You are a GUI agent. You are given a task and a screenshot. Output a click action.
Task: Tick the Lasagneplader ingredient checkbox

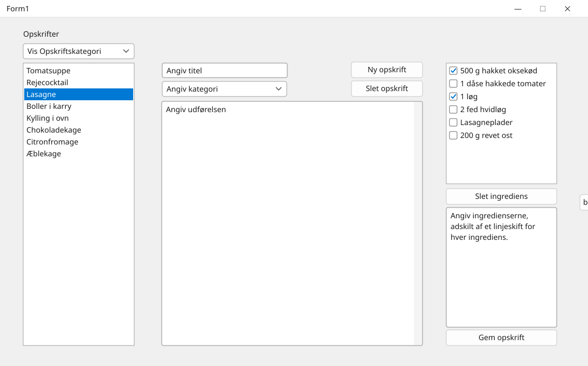[453, 122]
